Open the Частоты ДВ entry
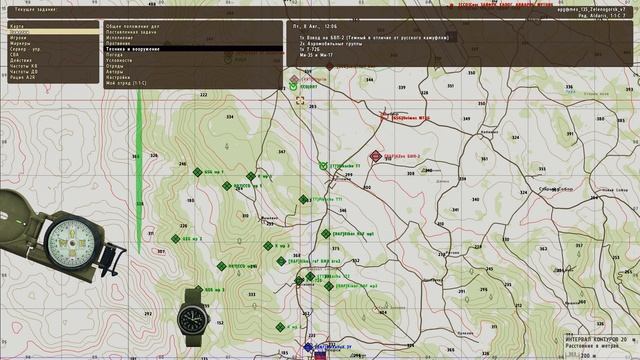Image resolution: width=640 pixels, height=360 pixels. coord(23,72)
